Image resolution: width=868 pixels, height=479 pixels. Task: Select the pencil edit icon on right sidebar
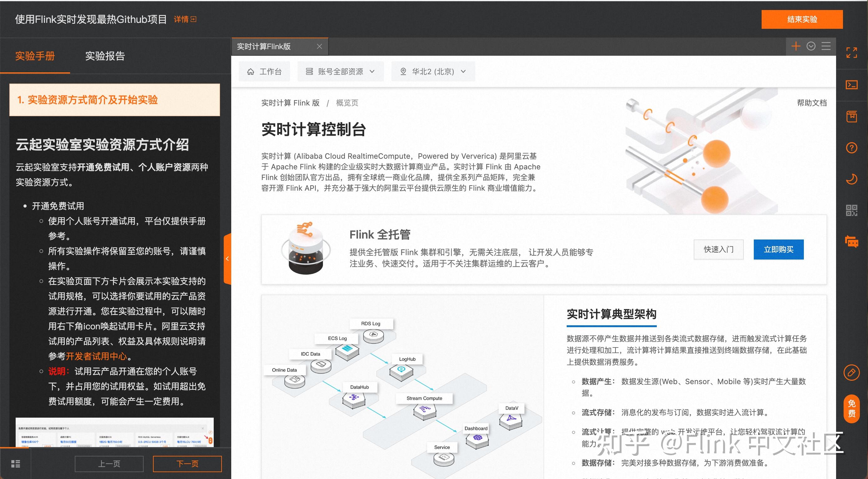pyautogui.click(x=852, y=373)
